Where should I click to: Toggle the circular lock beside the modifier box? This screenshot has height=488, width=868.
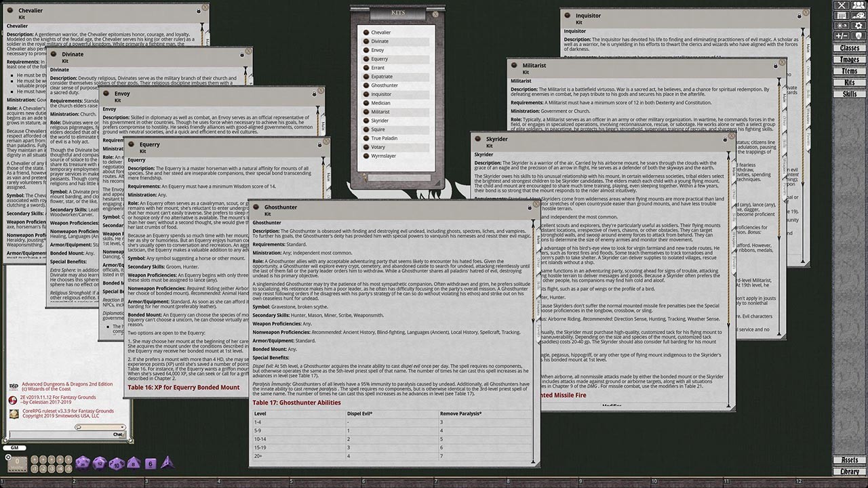(x=8, y=457)
